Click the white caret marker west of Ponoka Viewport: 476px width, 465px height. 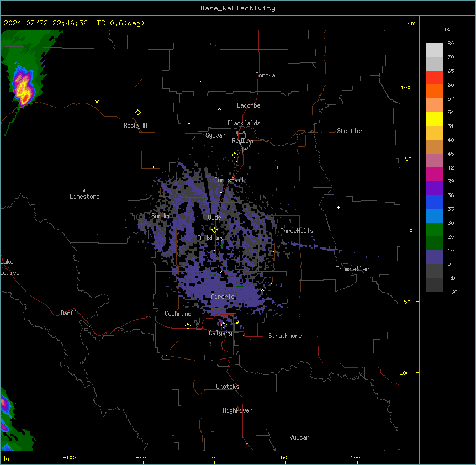pos(202,81)
